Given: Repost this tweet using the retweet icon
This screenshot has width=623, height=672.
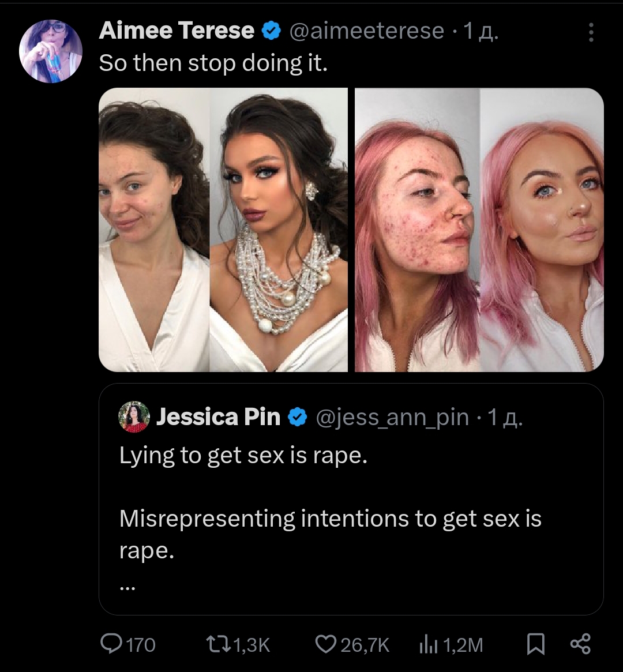Looking at the screenshot, I should (x=216, y=644).
